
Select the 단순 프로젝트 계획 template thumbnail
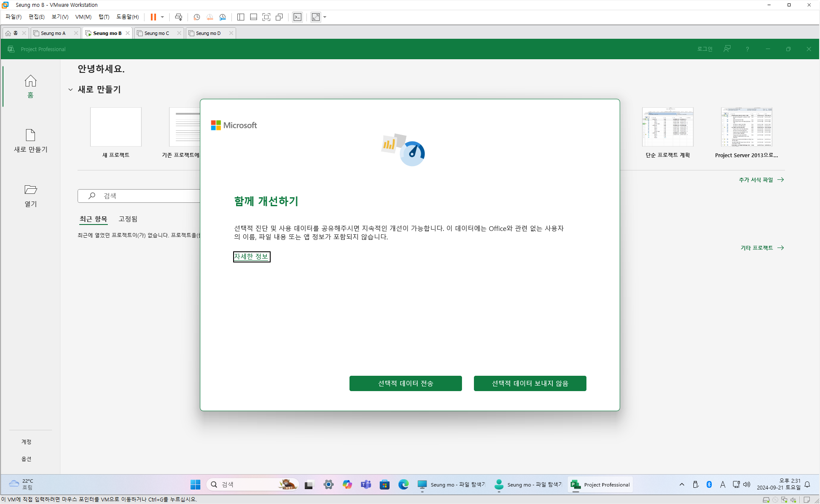pyautogui.click(x=667, y=127)
